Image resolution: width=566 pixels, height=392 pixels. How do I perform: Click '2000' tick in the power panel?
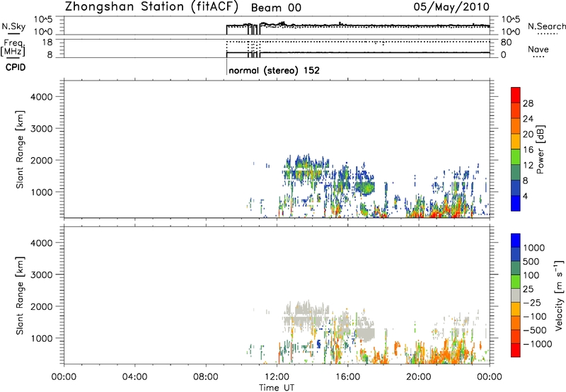pyautogui.click(x=42, y=160)
